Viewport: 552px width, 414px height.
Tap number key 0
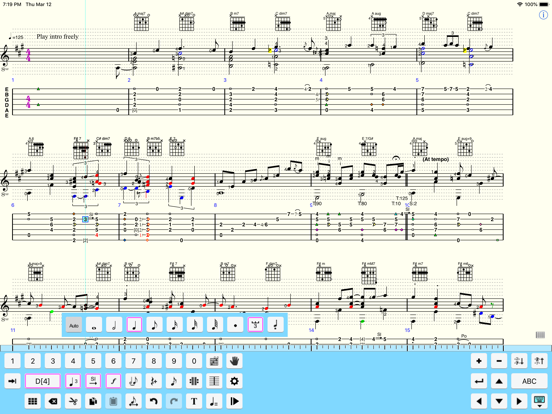coord(194,361)
